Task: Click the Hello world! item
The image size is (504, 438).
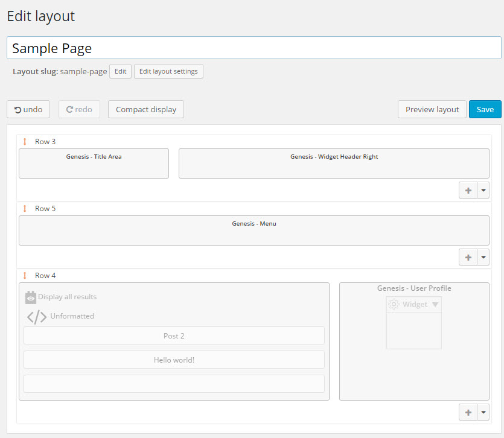Action: pyautogui.click(x=174, y=360)
